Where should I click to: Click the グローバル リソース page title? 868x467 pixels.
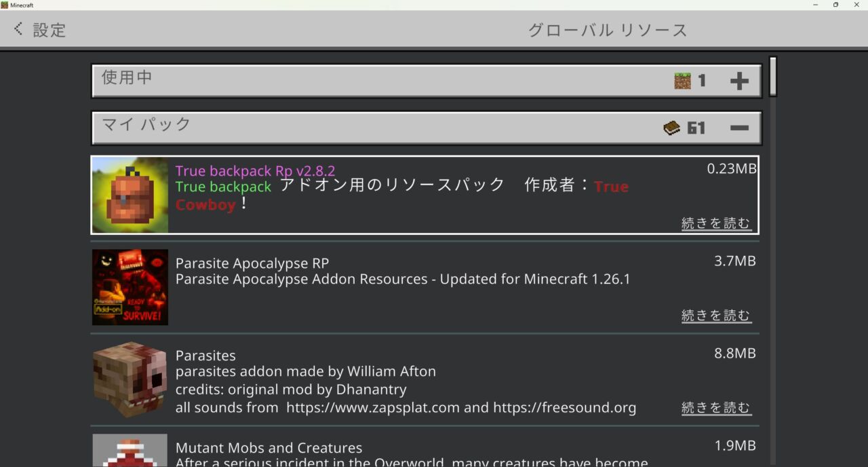coord(608,30)
